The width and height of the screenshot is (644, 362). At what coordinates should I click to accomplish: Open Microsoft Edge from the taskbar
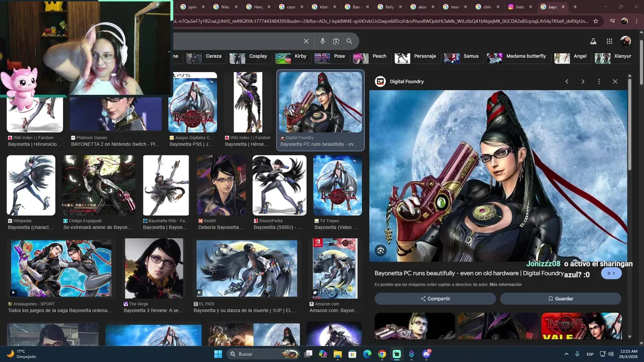(367, 354)
